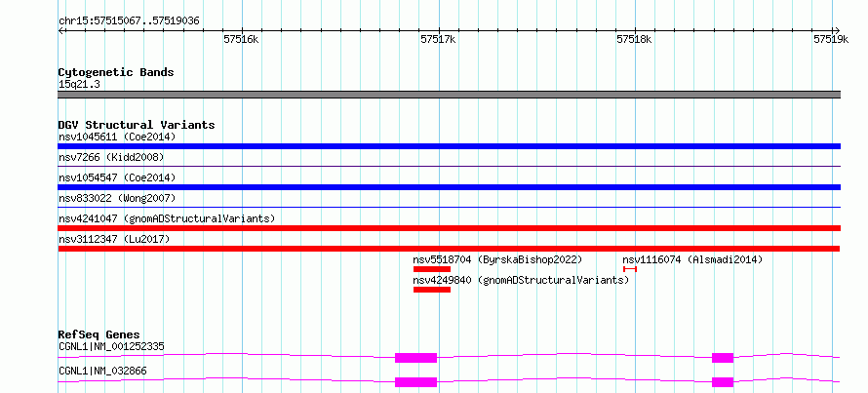The width and height of the screenshot is (868, 393).
Task: Click the red bar under nsv4241047
Action: coord(449,228)
